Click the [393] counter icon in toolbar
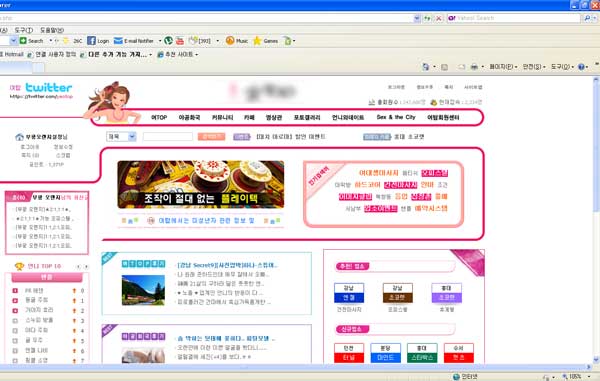This screenshot has width=600, height=381. pyautogui.click(x=193, y=41)
